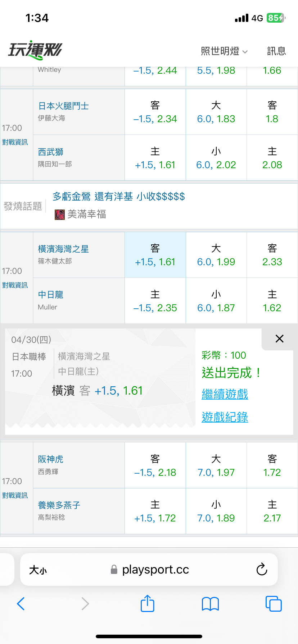
Task: Click 繼續遊戲 to continue playing
Action: (x=225, y=394)
